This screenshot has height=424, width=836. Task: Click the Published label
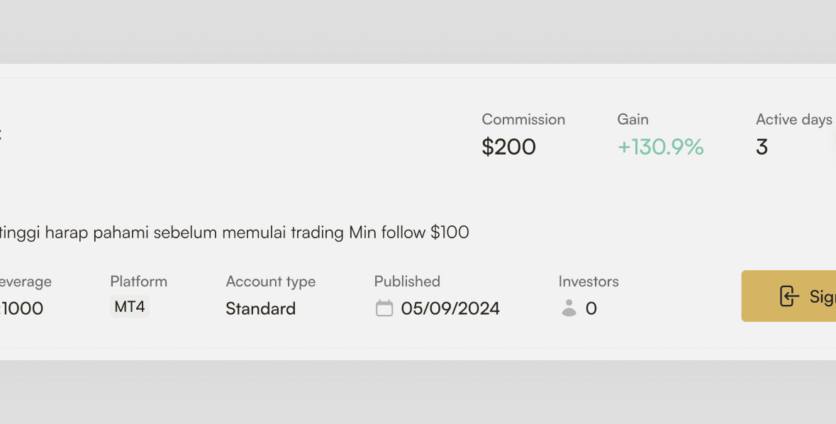click(407, 281)
